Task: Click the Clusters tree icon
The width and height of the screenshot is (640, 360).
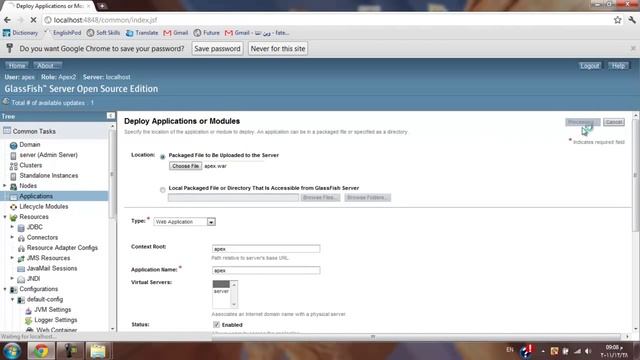Action: pos(13,166)
